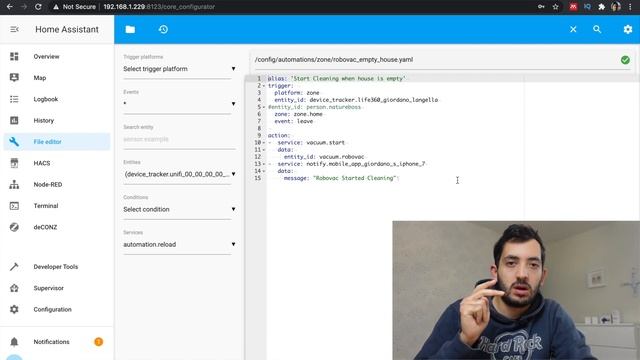Collapse fold arrow on line 13
The width and height of the screenshot is (640, 360).
(x=264, y=164)
